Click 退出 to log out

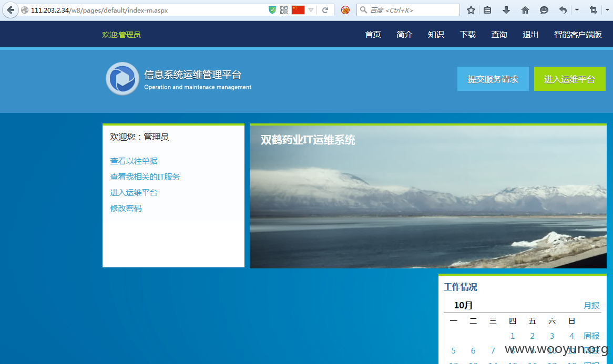point(530,34)
